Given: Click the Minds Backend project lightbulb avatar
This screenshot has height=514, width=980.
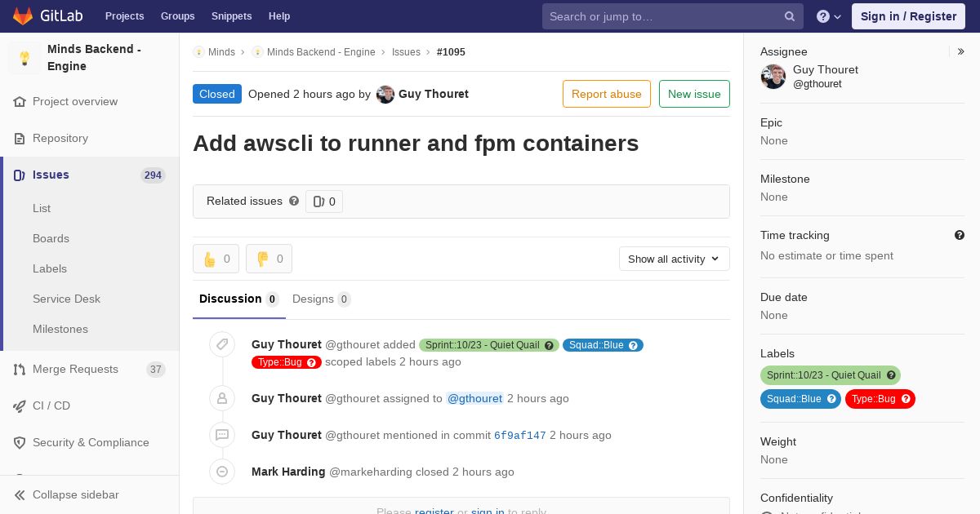Looking at the screenshot, I should 24,58.
